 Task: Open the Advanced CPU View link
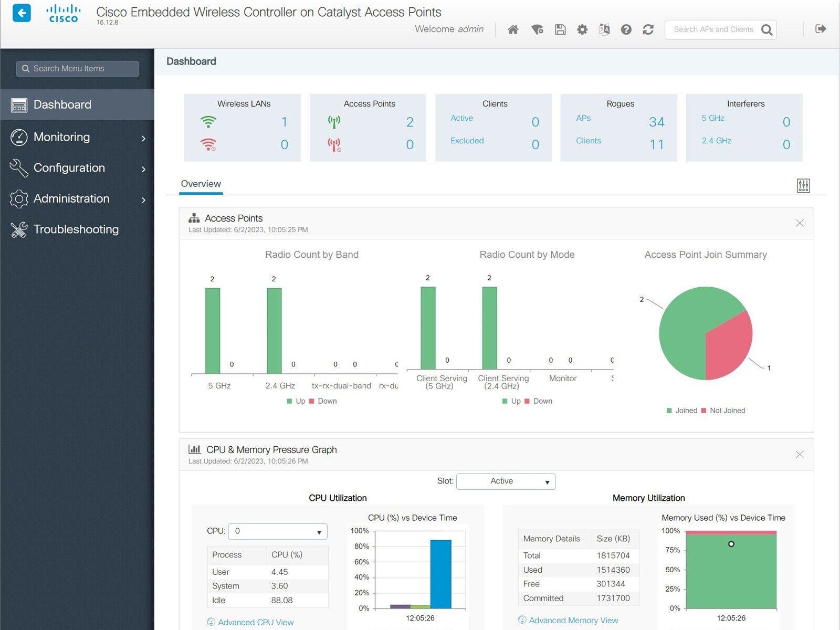click(256, 622)
